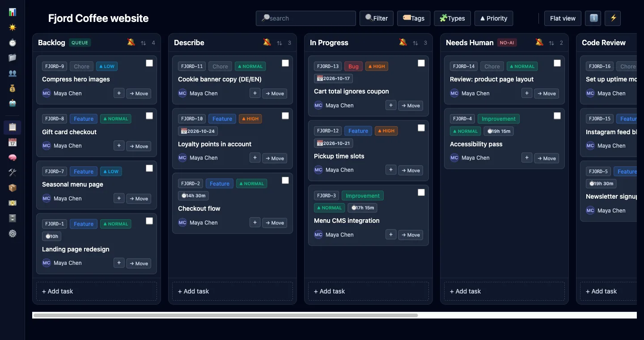Open Move menu on Landing page redesign
The height and width of the screenshot is (340, 644).
point(139,263)
